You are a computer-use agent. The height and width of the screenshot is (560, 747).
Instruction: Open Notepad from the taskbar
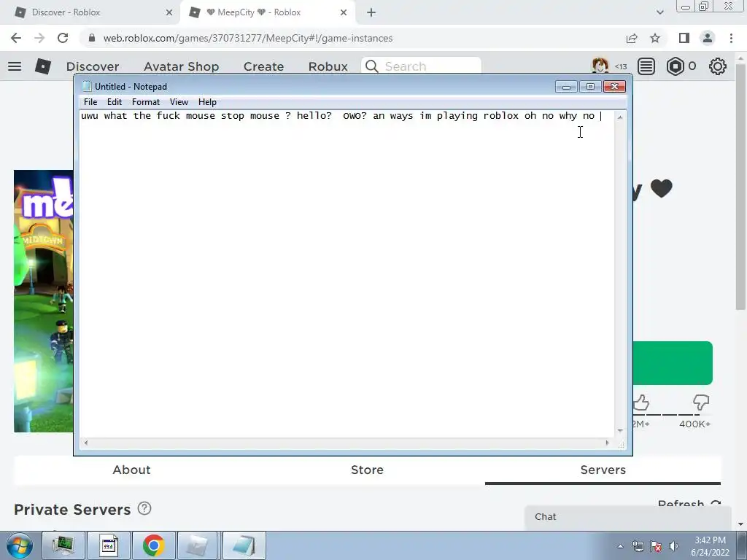pos(244,545)
